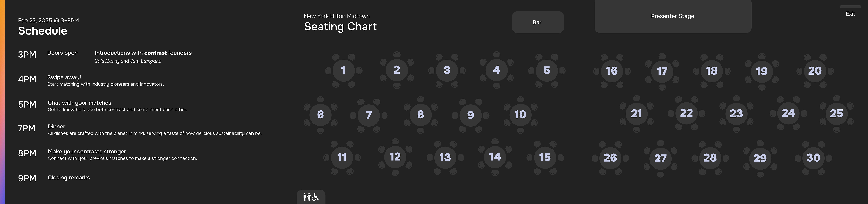The image size is (868, 204).
Task: Pick table 16 near the stage
Action: (612, 71)
